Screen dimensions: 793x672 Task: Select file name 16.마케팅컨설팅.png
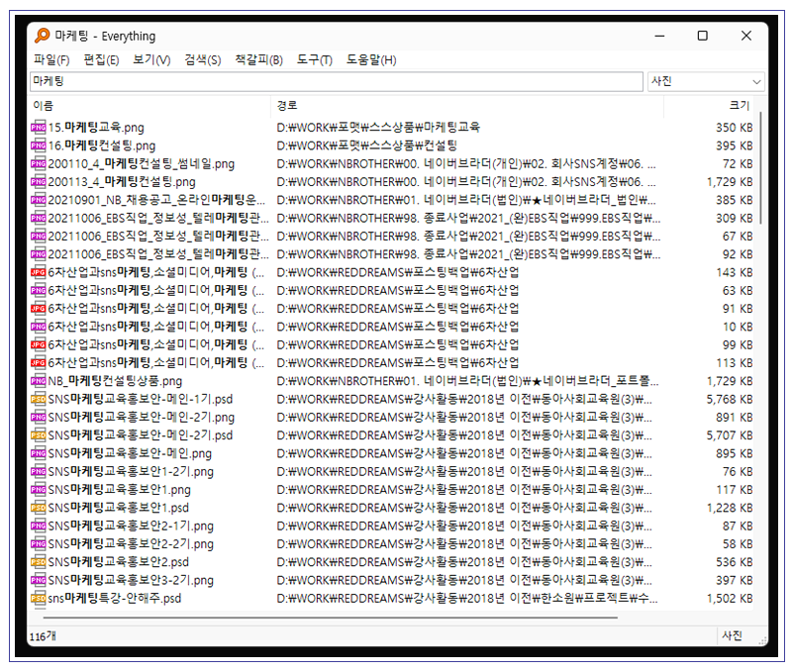coord(102,145)
